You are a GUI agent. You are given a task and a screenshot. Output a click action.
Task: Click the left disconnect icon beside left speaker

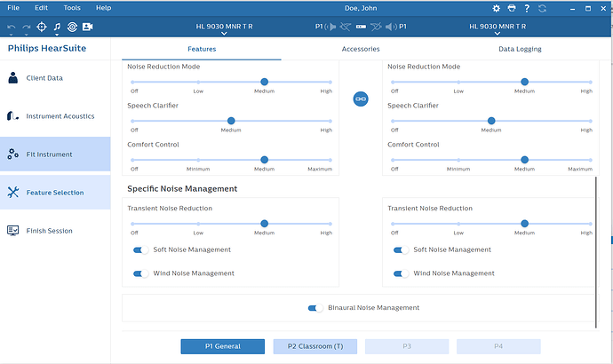346,27
